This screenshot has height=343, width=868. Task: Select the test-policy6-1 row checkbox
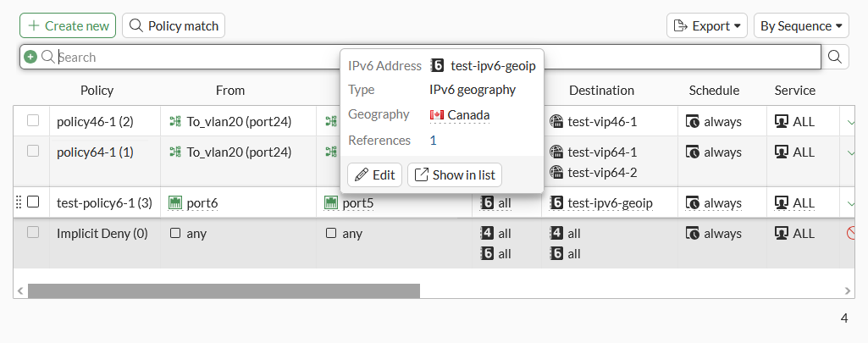click(x=33, y=202)
